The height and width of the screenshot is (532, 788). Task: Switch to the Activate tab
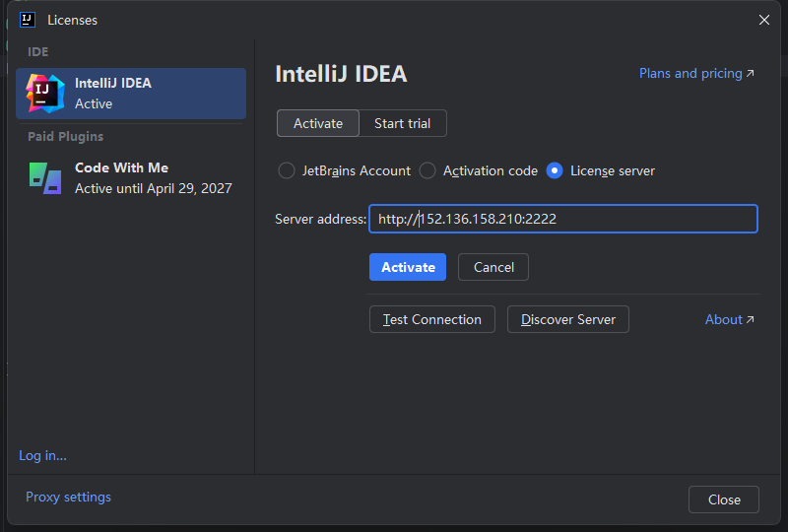[317, 123]
